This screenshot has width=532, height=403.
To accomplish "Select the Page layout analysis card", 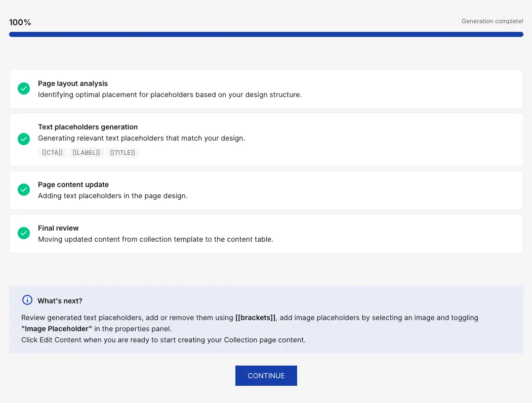I will (x=266, y=89).
